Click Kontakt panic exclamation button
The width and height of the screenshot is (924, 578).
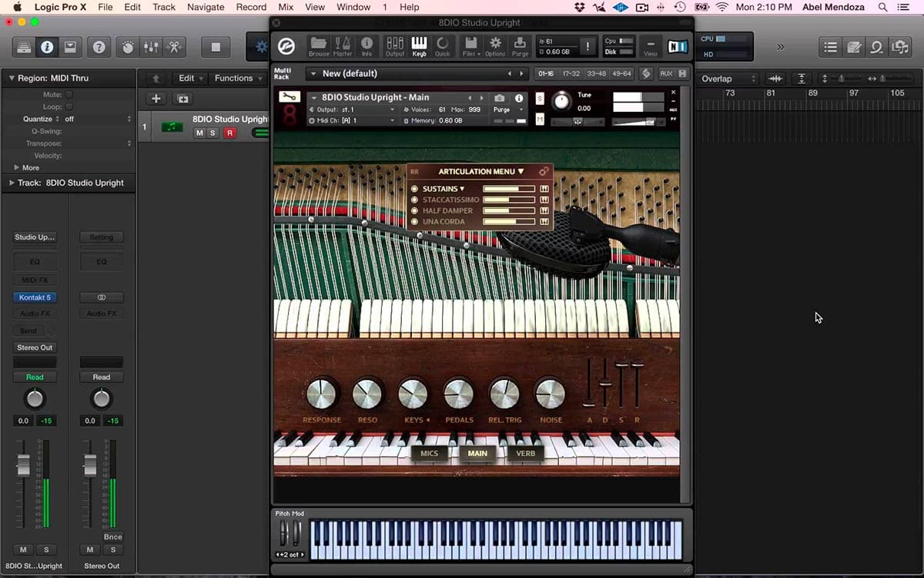(x=588, y=46)
